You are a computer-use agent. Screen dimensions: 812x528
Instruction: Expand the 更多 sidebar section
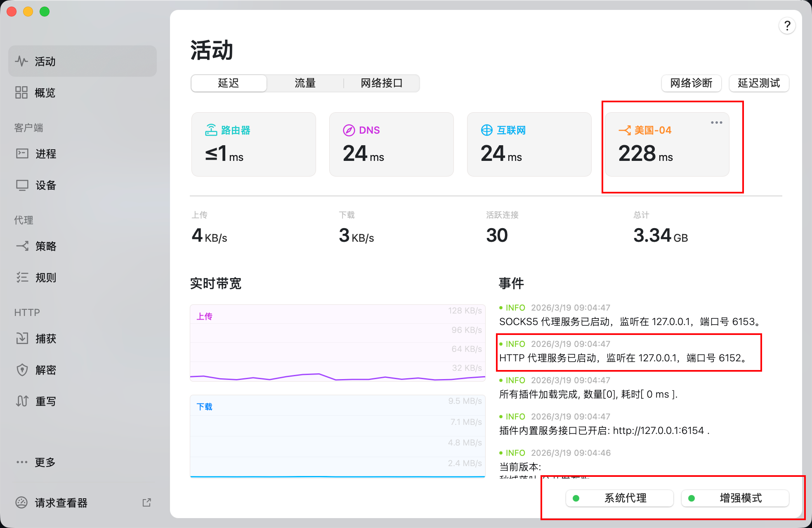pos(45,462)
